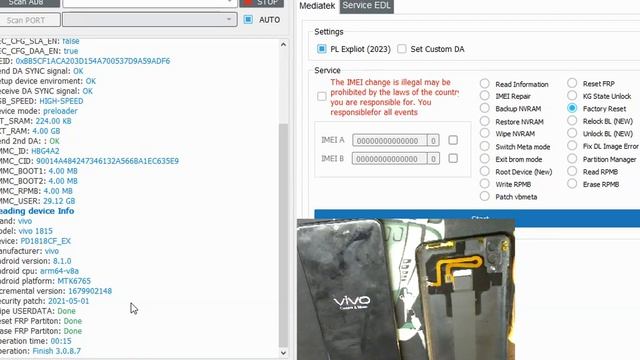Image resolution: width=640 pixels, height=360 pixels.
Task: Click Android version value '8.1.0'
Action: [62, 261]
